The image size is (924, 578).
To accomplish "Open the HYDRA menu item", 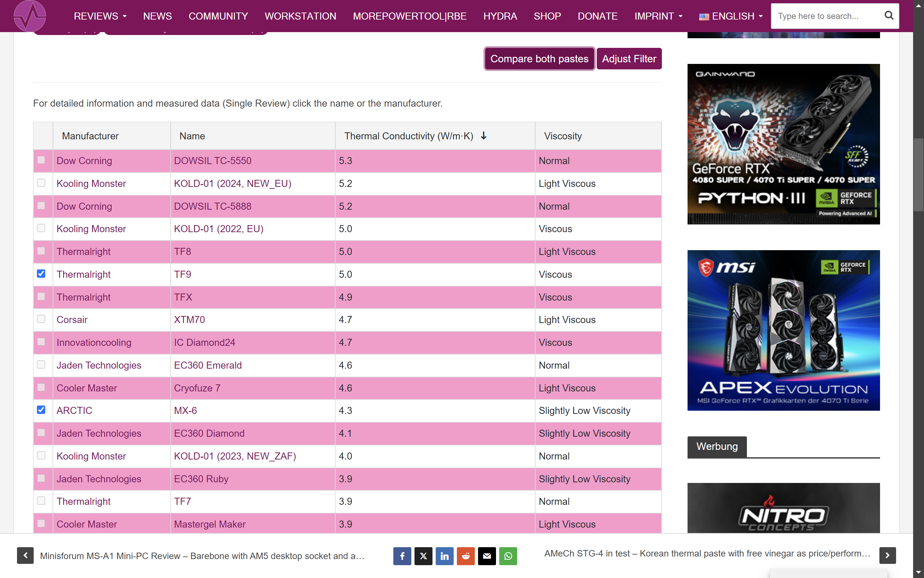I will [x=500, y=16].
